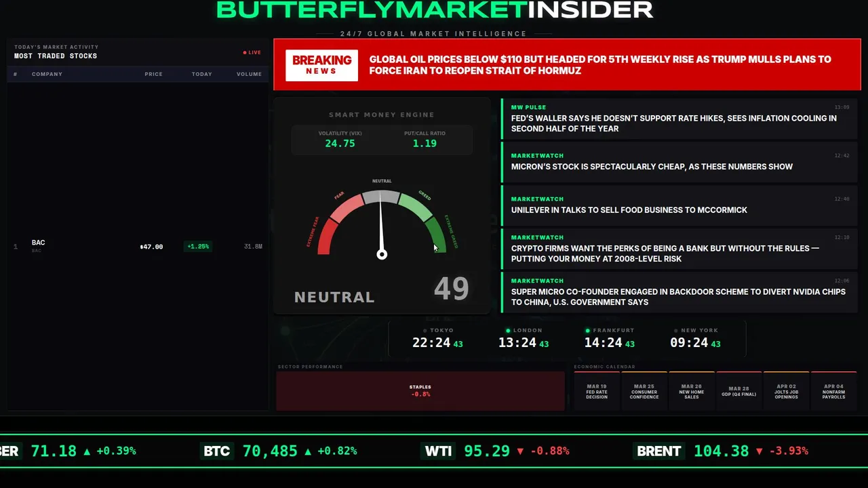
Task: Click the WTI price 95.29
Action: (x=487, y=451)
